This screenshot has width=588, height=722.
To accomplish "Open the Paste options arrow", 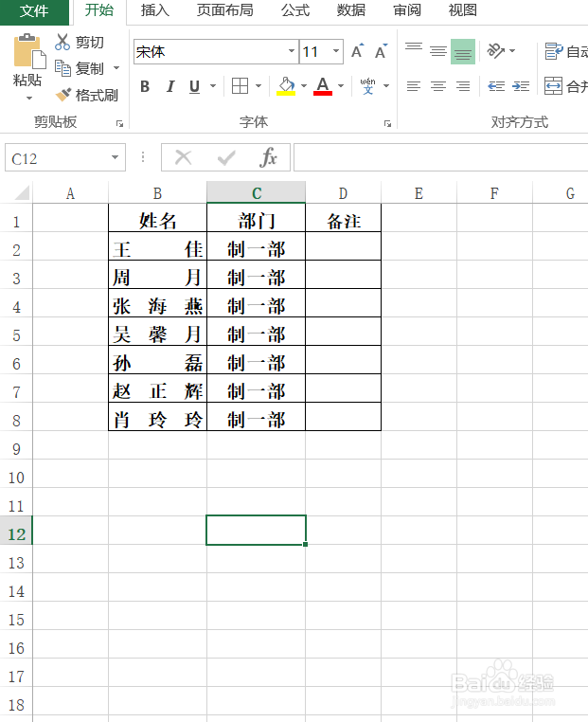I will (x=29, y=98).
